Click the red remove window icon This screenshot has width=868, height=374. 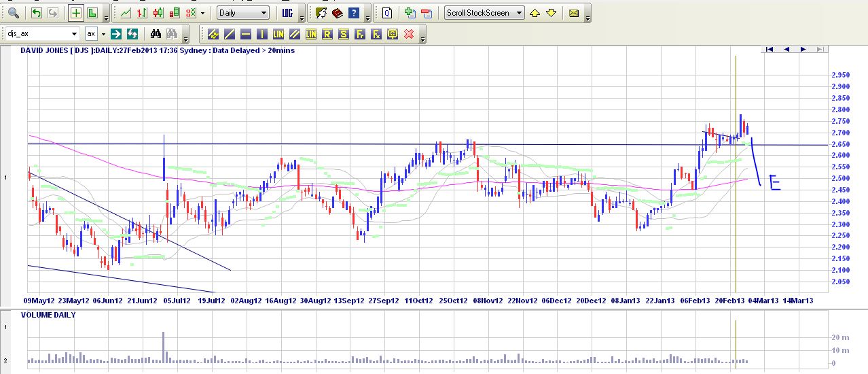[x=426, y=13]
